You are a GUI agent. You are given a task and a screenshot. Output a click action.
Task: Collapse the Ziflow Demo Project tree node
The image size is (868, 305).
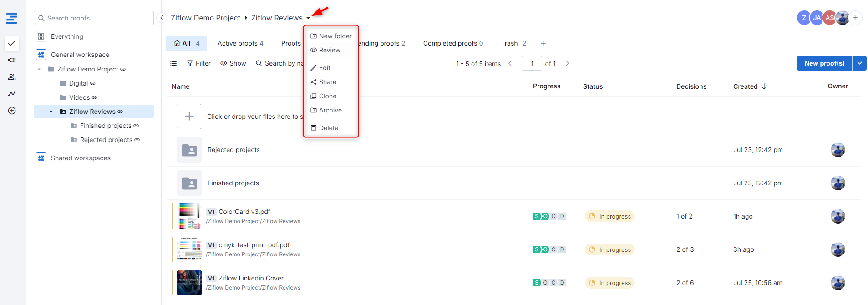click(x=39, y=69)
